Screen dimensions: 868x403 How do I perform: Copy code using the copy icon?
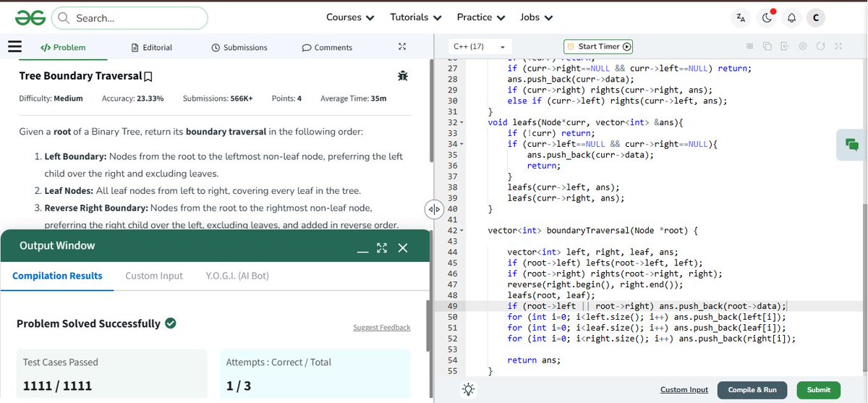[x=767, y=46]
